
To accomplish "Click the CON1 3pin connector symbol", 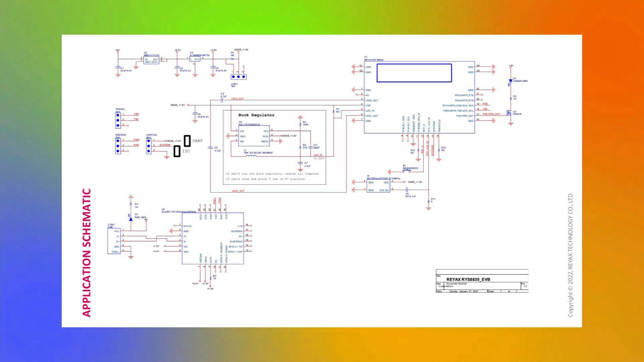I will tap(238, 77).
